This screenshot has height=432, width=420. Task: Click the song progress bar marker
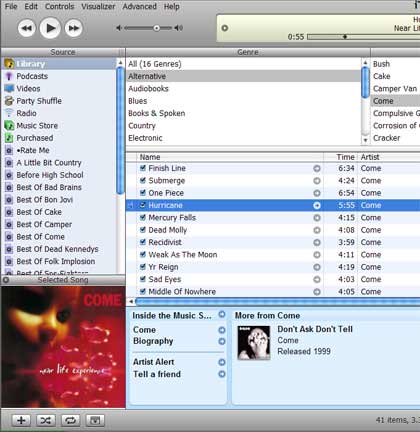pyautogui.click(x=345, y=37)
